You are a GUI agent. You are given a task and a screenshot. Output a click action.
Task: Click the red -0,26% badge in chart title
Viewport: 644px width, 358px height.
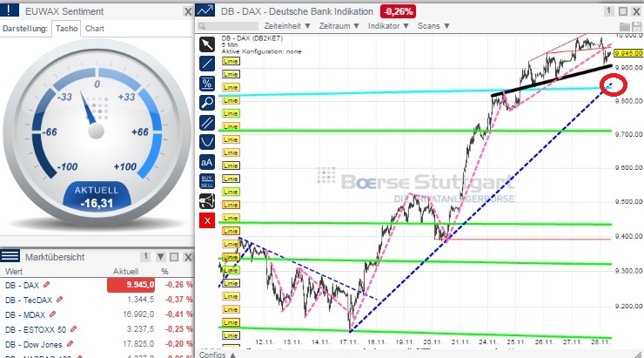(398, 11)
